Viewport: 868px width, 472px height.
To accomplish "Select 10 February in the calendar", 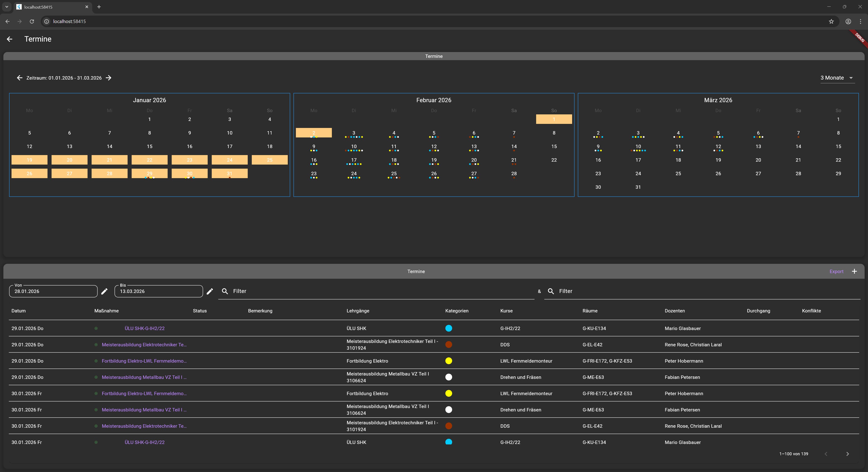I will 354,146.
